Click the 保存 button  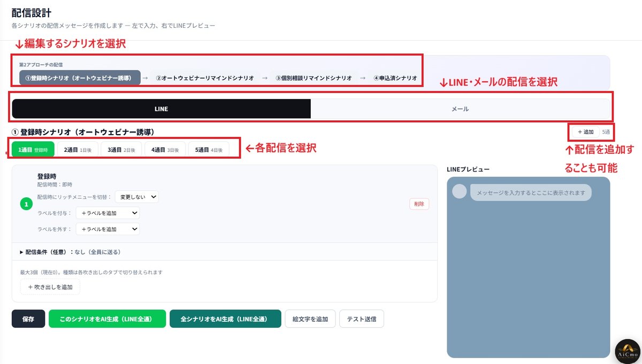(x=28, y=319)
